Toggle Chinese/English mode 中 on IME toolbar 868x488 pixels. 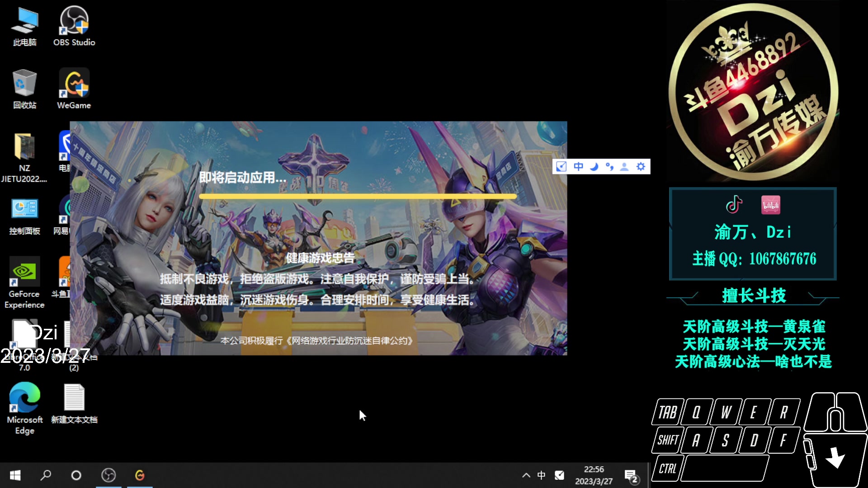tap(578, 167)
